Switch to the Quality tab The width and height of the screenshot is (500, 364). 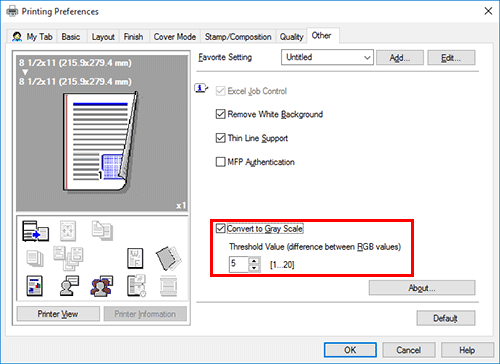291,37
